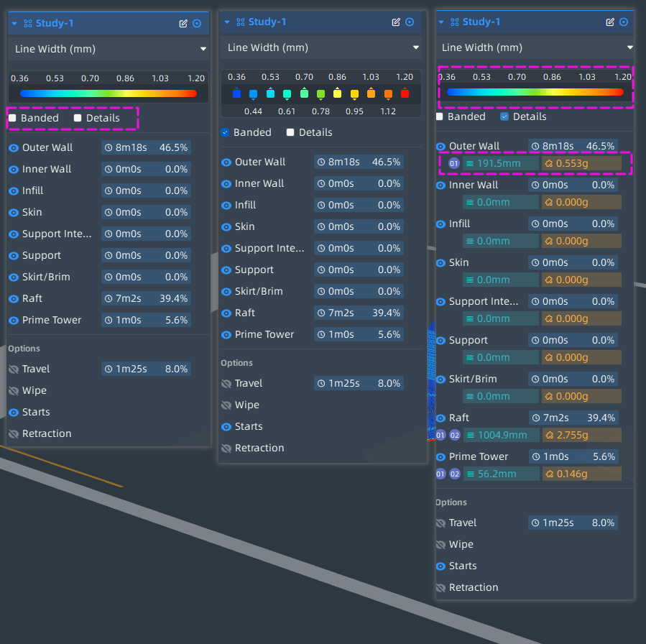Show Travel moves in left panel
Viewport: 646px width, 644px height.
[14, 369]
